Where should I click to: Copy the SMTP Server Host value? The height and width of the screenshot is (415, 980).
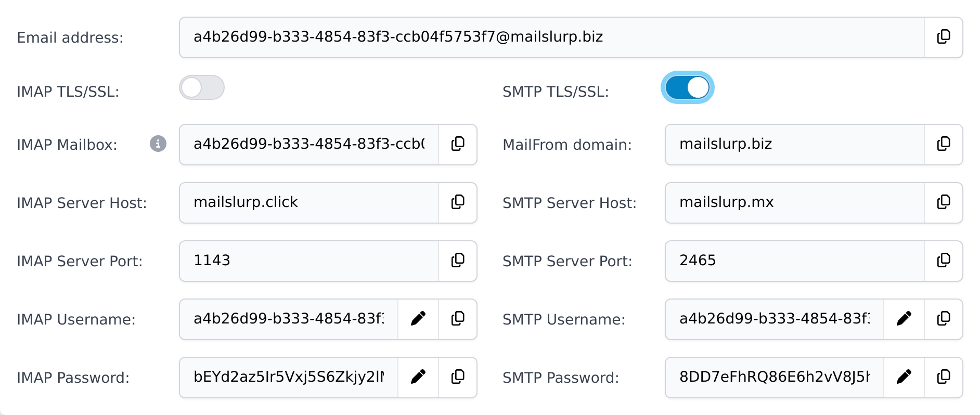tap(944, 203)
